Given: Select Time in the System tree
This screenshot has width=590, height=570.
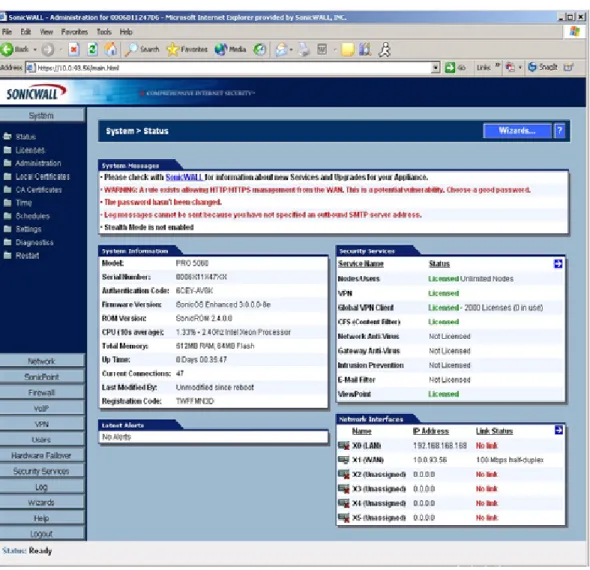Looking at the screenshot, I should (24, 203).
